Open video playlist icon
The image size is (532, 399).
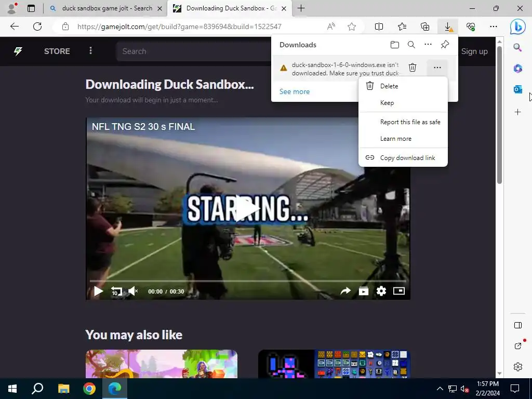click(363, 291)
